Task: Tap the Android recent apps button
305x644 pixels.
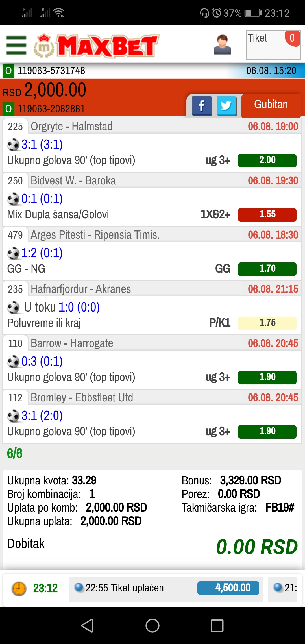Action: pyautogui.click(x=217, y=625)
